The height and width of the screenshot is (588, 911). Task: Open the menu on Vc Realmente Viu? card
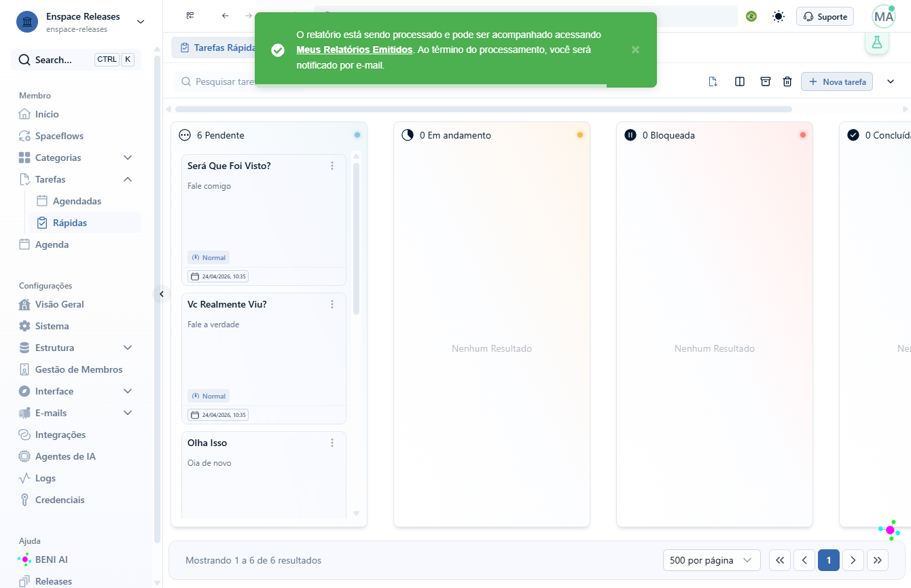tap(332, 304)
